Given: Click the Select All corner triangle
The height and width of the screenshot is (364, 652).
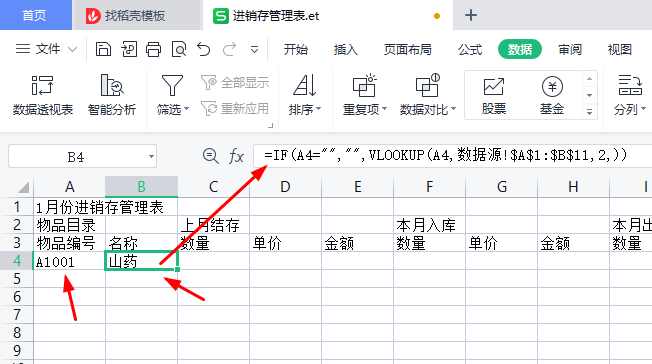Looking at the screenshot, I should [23, 187].
